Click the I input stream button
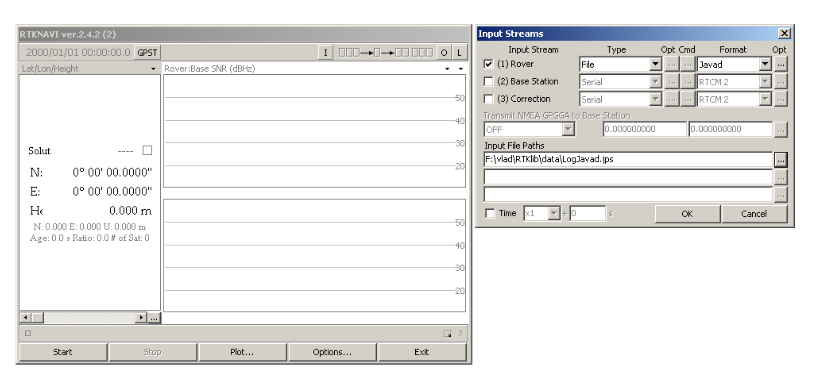Viewport: 827px width, 374px height. point(325,53)
